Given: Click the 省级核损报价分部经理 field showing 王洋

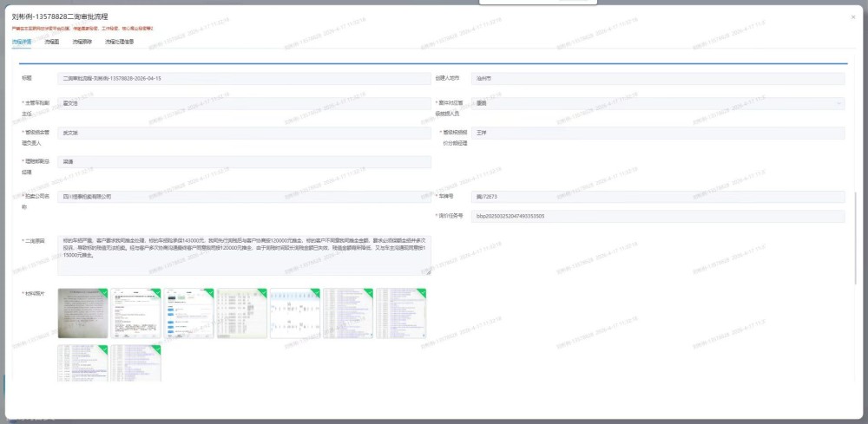Looking at the screenshot, I should click(658, 133).
